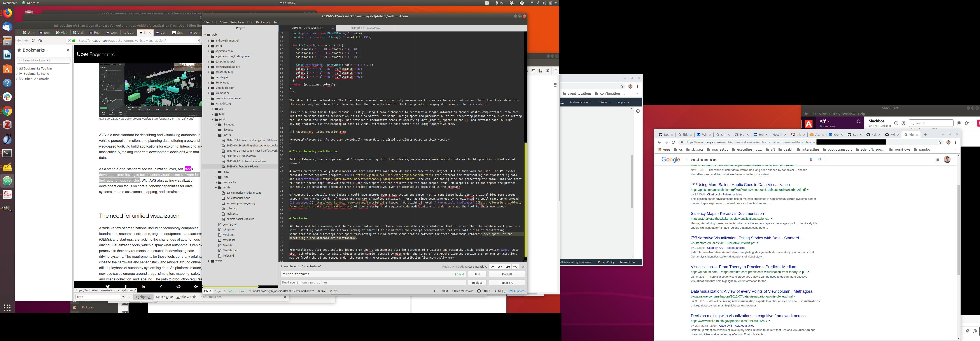Click the Replace in current buffer field
Image resolution: width=980 pixels, height=341 pixels.
tap(373, 283)
